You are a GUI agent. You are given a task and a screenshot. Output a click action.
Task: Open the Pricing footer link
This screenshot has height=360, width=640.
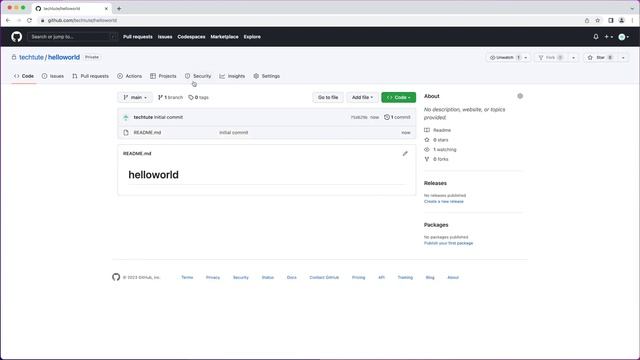358,278
